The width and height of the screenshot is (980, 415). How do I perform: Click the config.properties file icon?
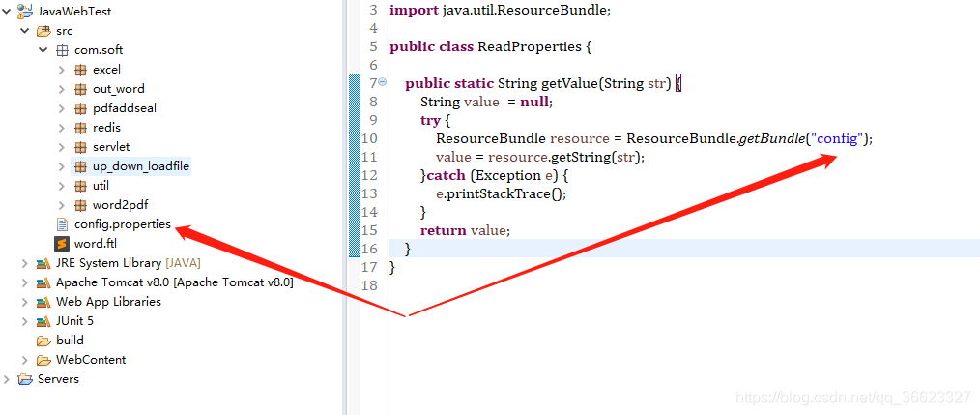pyautogui.click(x=62, y=224)
